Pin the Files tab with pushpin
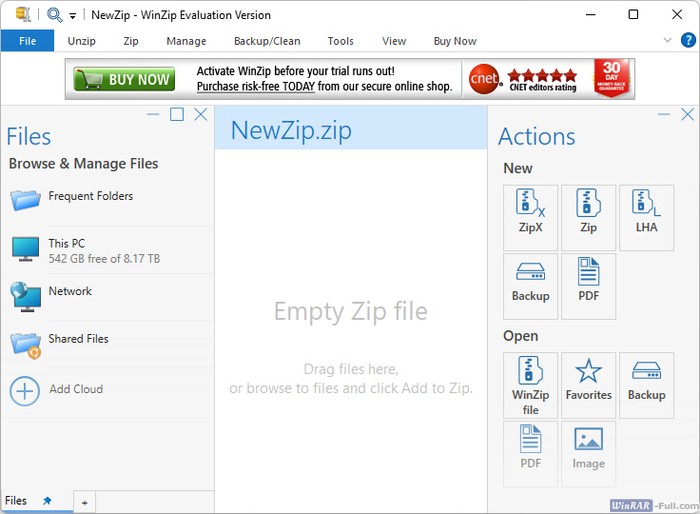This screenshot has width=700, height=514. point(47,500)
